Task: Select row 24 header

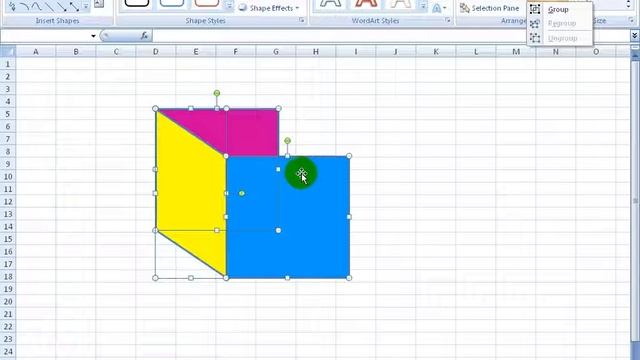Action: tap(8, 351)
